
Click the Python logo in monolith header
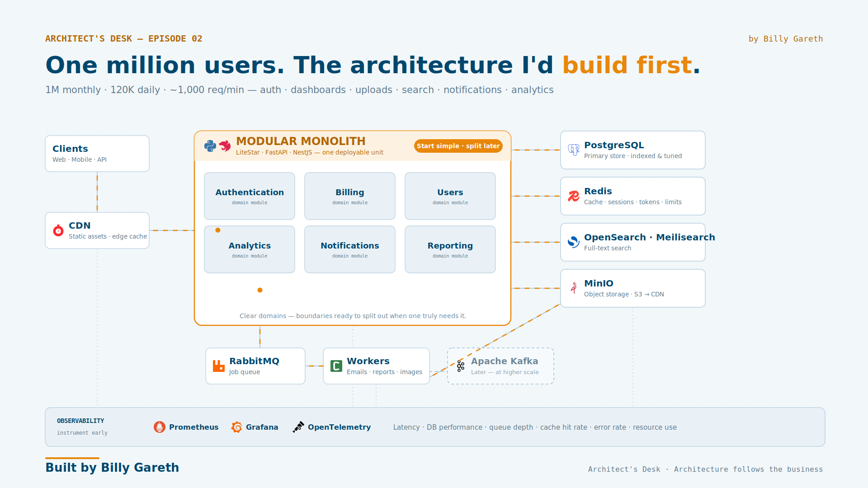pyautogui.click(x=210, y=146)
